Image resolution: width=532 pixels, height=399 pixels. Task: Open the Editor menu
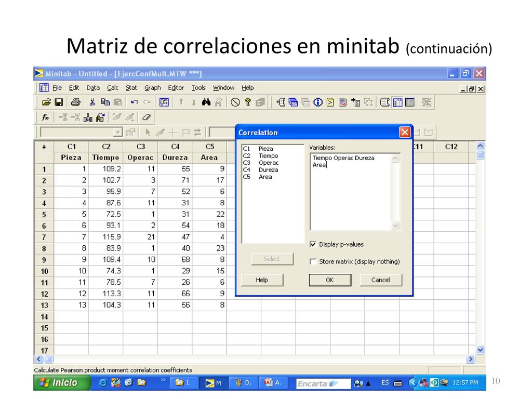click(176, 88)
